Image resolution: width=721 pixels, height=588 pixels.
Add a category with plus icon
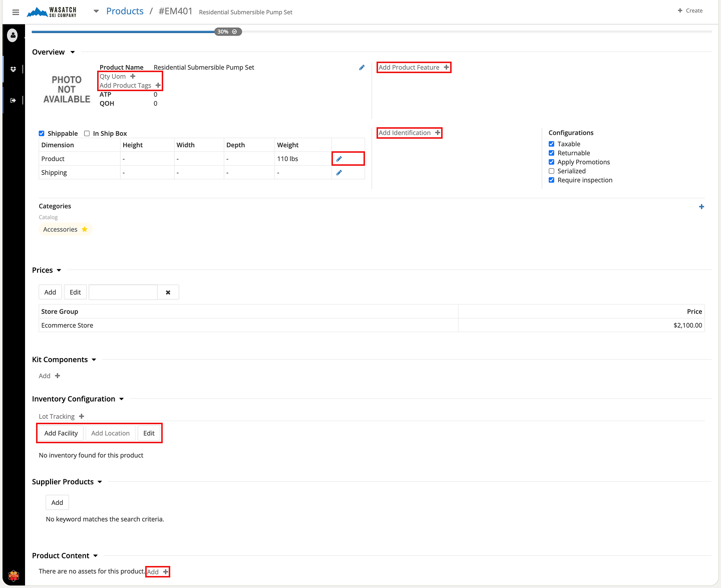tap(701, 207)
